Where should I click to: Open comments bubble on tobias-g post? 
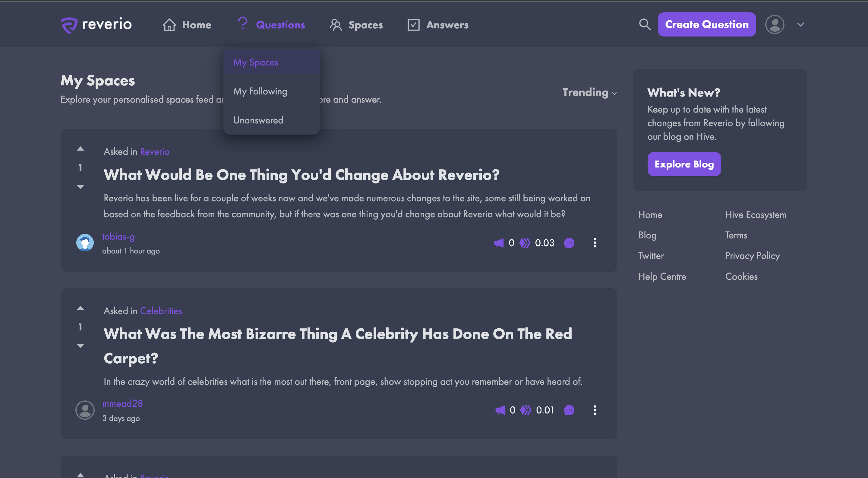tap(569, 243)
